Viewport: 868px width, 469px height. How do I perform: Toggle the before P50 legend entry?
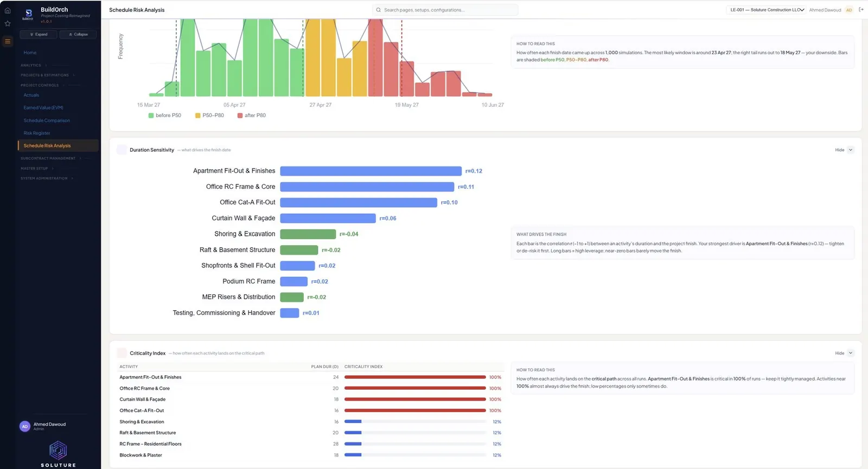tap(165, 115)
